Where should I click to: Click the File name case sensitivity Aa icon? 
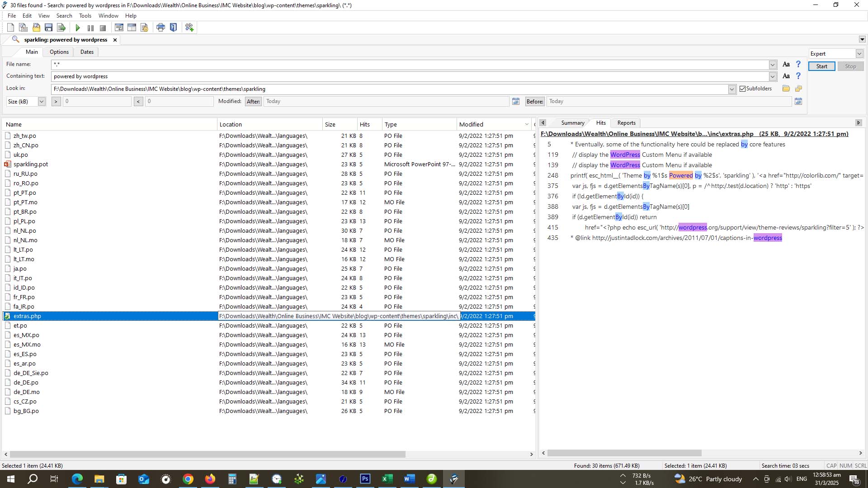pyautogui.click(x=786, y=64)
